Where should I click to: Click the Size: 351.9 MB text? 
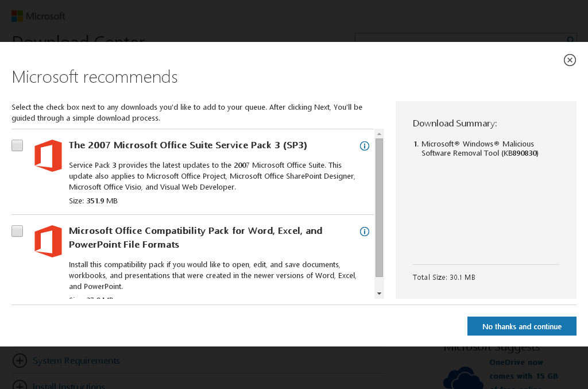[x=94, y=201]
